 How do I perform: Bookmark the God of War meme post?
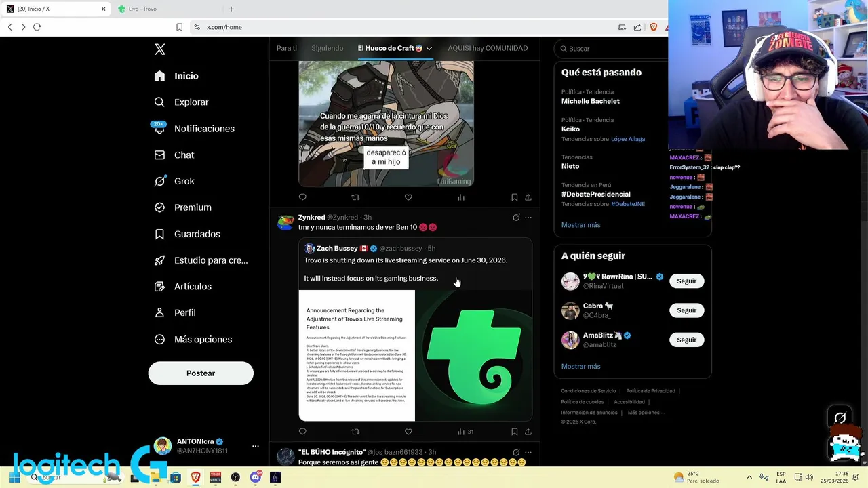pos(514,197)
